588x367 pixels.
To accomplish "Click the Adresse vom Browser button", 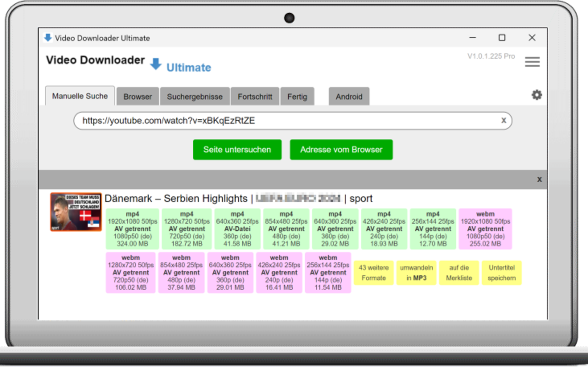I will tap(341, 150).
